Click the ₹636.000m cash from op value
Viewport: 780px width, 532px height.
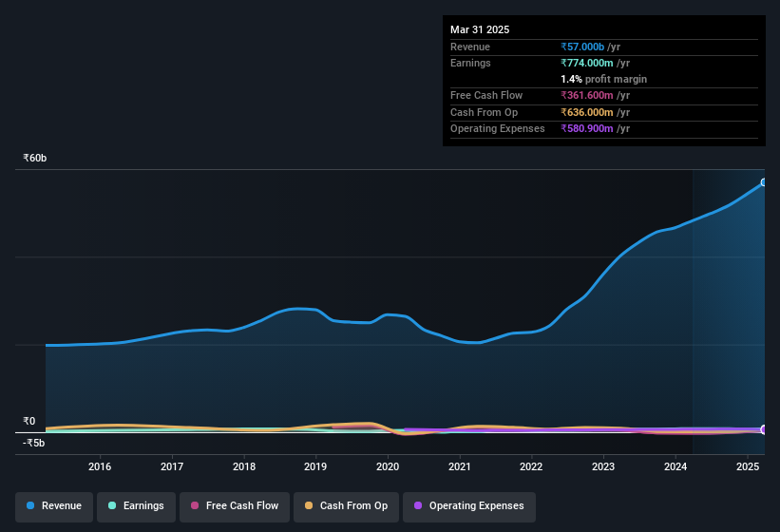coord(587,112)
